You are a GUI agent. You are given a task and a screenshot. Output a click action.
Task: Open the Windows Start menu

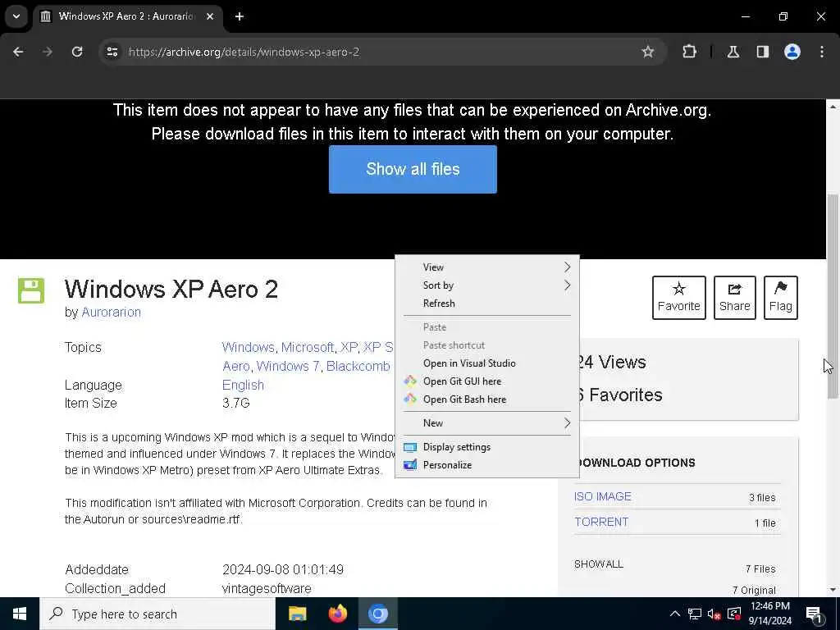tap(20, 614)
